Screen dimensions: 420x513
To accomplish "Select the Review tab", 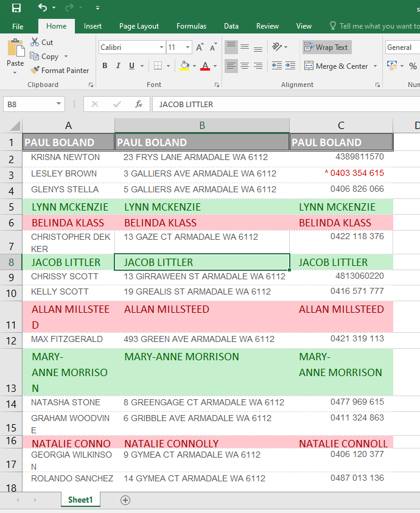I will [x=267, y=26].
